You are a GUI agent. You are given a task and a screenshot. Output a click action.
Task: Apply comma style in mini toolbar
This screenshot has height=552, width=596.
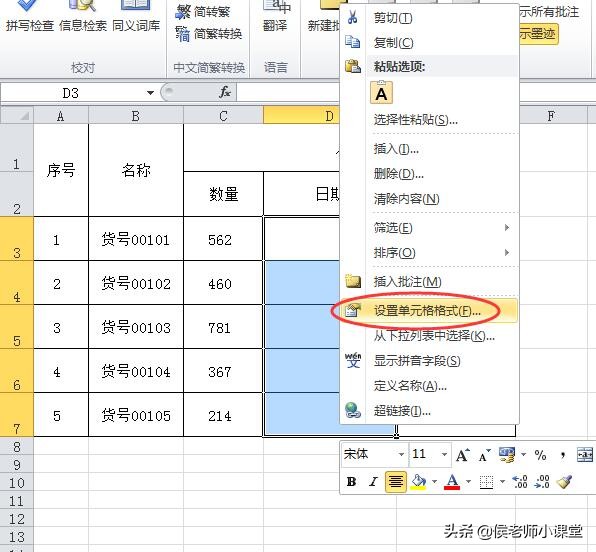563,455
